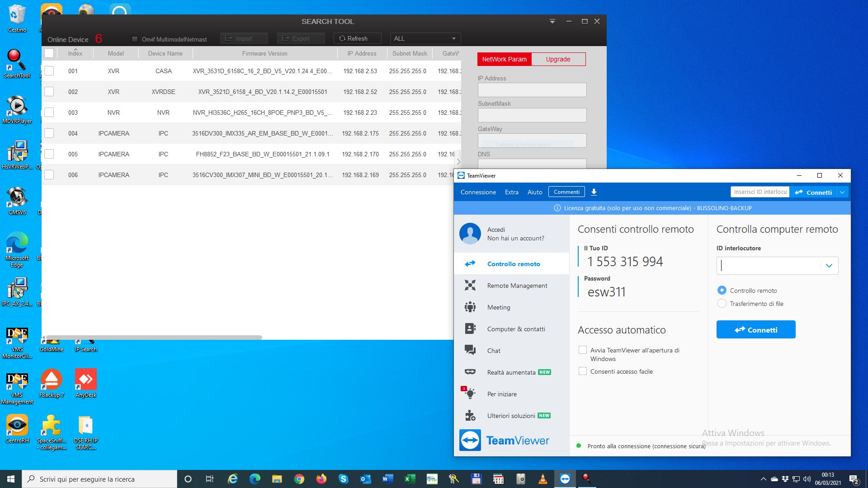Tick the checkbox for device 003 NVR
The height and width of the screenshot is (488, 868).
pyautogui.click(x=49, y=113)
